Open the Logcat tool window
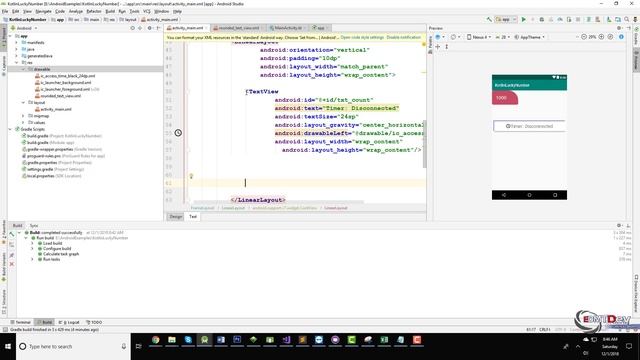Screen dimensions: 640x360 [x=69, y=322]
